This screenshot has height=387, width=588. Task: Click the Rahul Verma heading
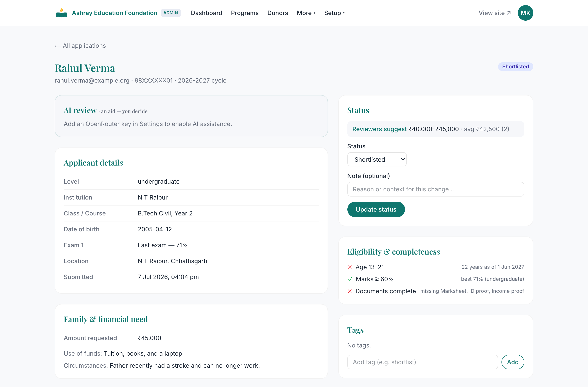85,68
